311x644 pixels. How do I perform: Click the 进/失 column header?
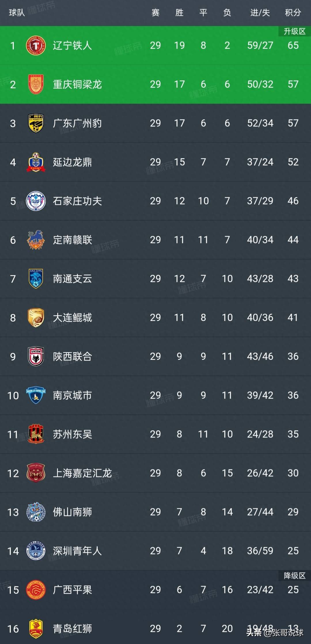tap(259, 13)
